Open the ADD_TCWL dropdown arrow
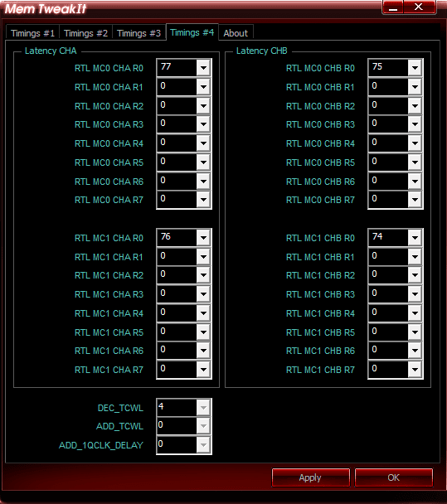Screen dimensions: 447x504 pos(203,426)
